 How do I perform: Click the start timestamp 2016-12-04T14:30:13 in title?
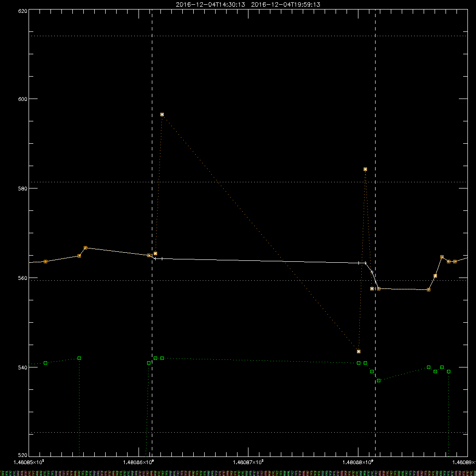coord(210,5)
